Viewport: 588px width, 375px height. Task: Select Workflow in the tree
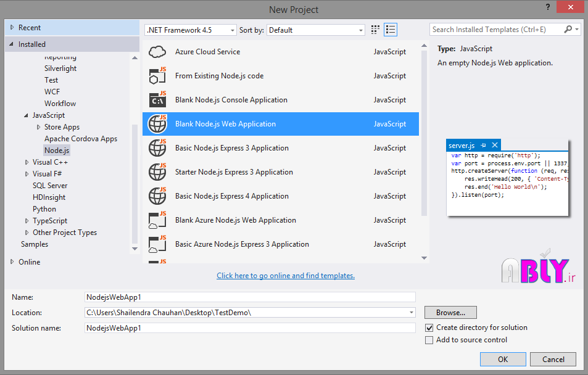[x=60, y=104]
